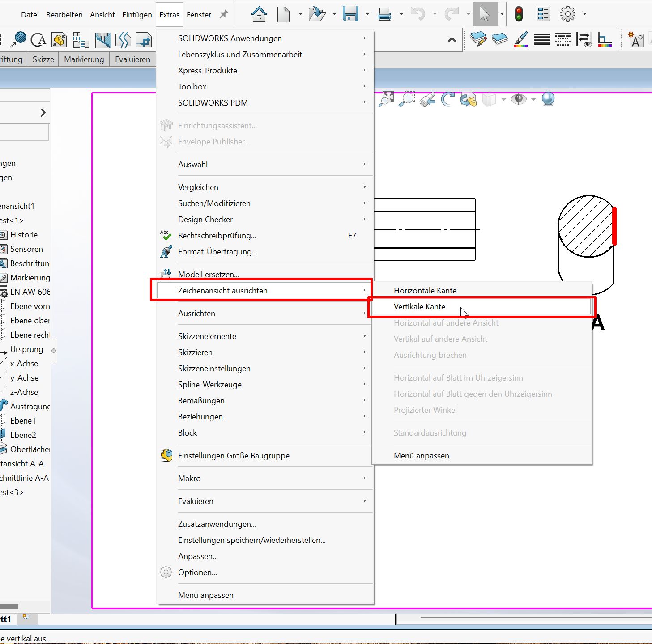
Task: Open the Datei menu
Action: [x=30, y=15]
